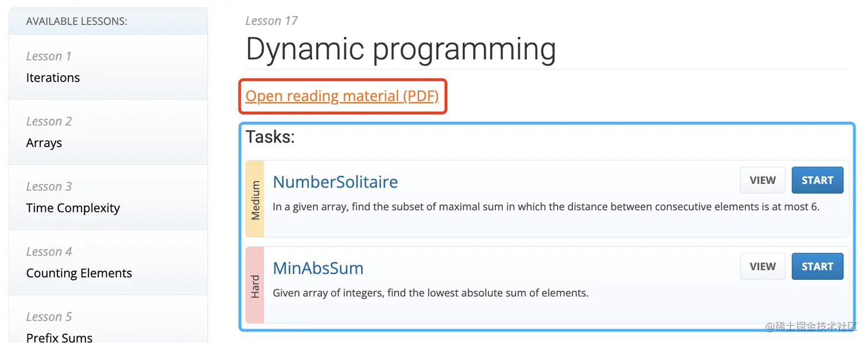Viewport: 868px width, 343px height.
Task: Go to Lesson 4 Counting Elements
Action: [x=108, y=262]
